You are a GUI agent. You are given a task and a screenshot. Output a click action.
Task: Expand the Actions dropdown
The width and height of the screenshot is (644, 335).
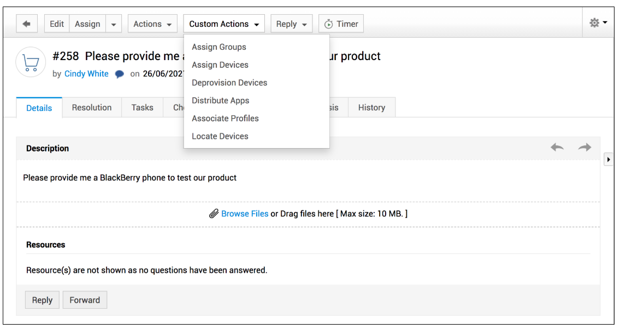(x=152, y=24)
